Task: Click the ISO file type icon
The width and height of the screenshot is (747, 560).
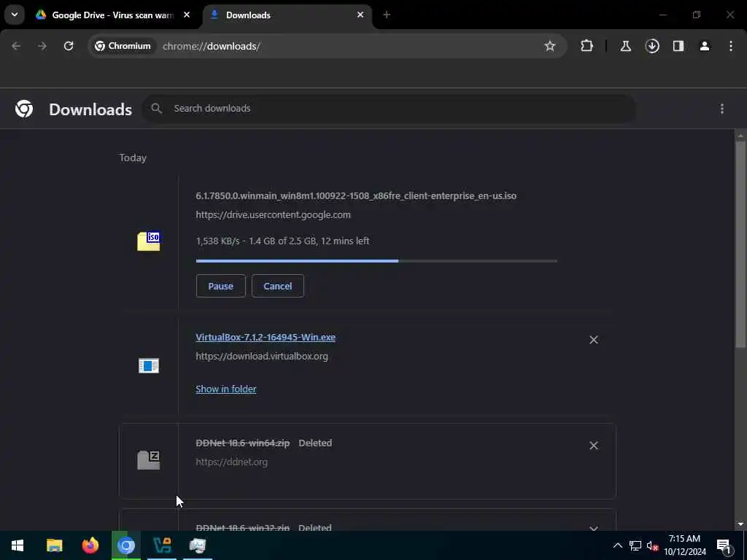Action: click(x=149, y=241)
